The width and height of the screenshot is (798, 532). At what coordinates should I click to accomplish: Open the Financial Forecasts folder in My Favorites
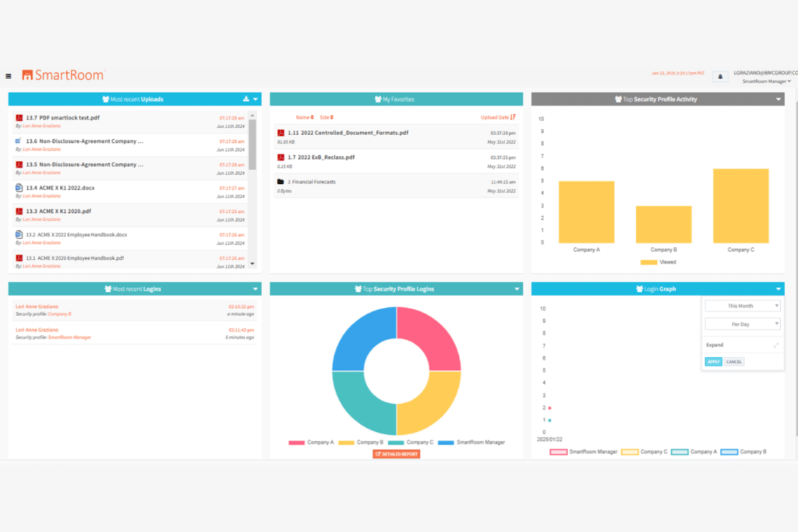(x=313, y=182)
